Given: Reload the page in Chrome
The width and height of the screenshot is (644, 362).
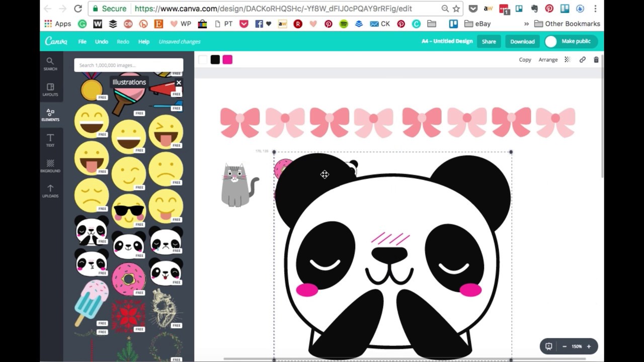Looking at the screenshot, I should click(x=78, y=9).
